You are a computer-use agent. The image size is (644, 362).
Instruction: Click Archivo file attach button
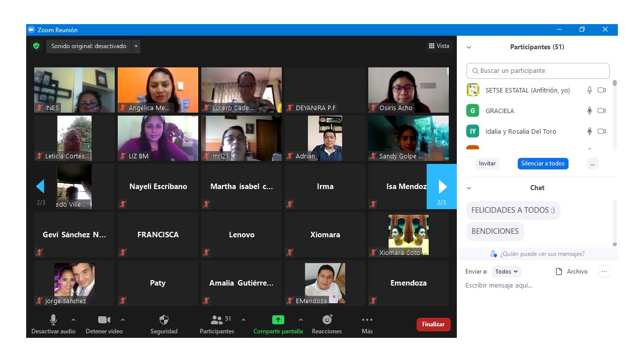(x=572, y=271)
